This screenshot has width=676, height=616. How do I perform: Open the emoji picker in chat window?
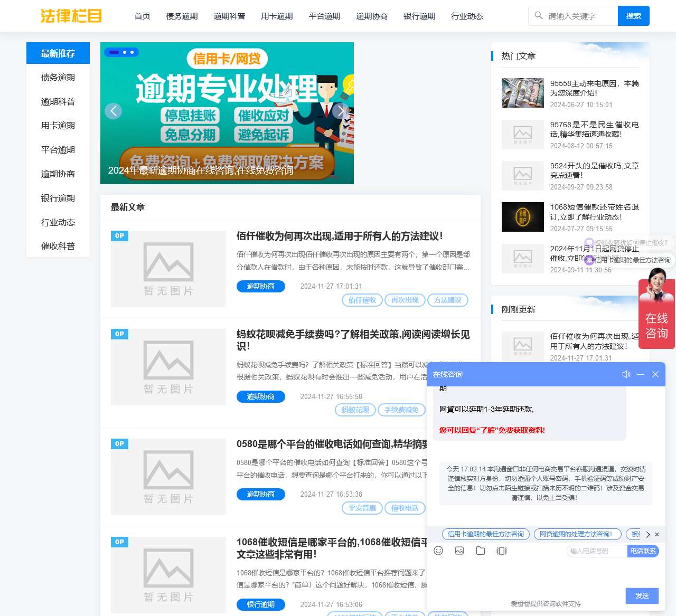pyautogui.click(x=438, y=551)
